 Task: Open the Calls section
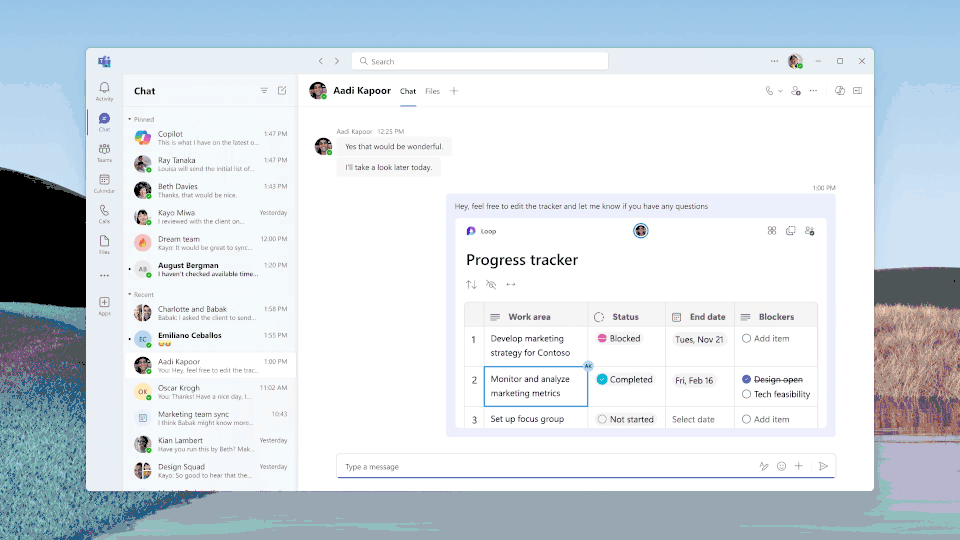[x=104, y=214]
